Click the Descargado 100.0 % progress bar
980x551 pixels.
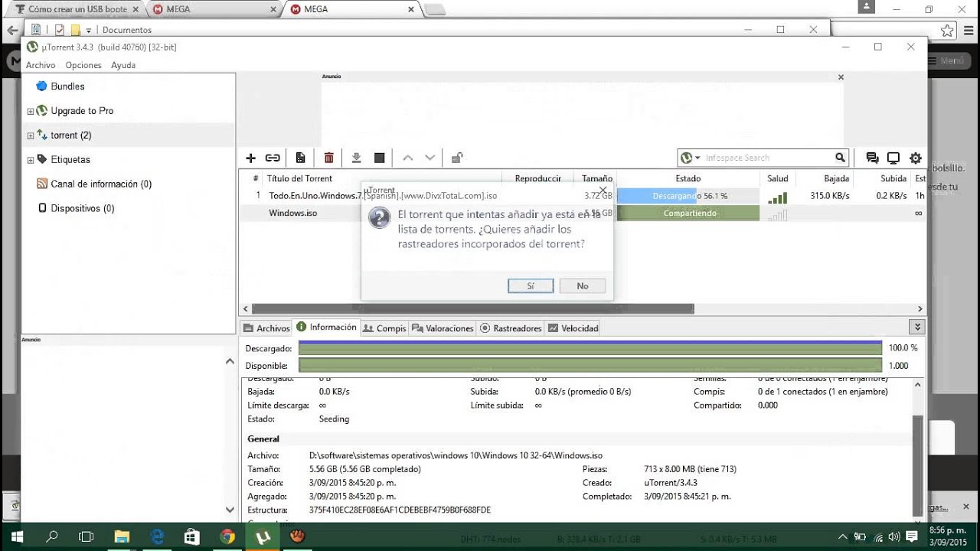[x=590, y=348]
